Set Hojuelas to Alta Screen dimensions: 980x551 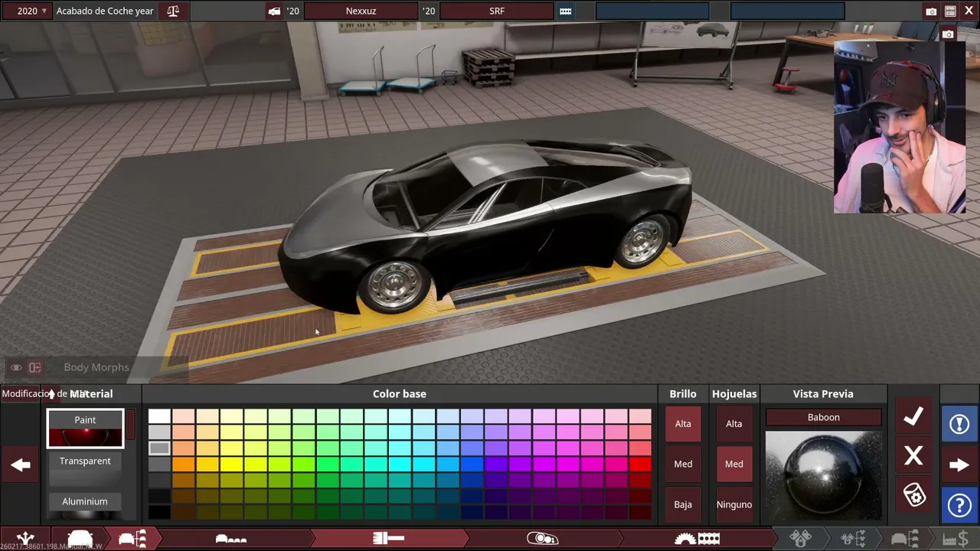pyautogui.click(x=734, y=424)
